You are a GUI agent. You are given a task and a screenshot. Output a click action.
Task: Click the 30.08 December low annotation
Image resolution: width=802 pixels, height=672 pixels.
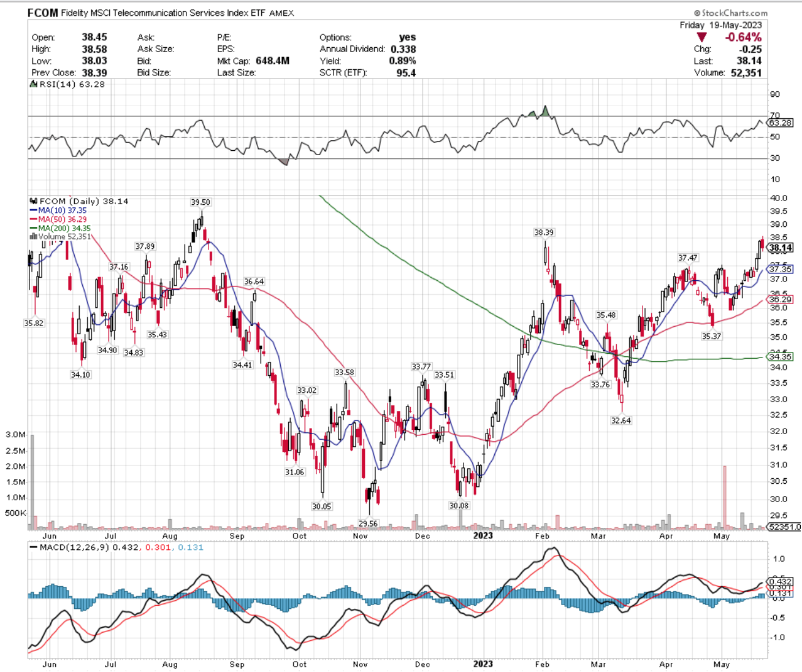(459, 506)
